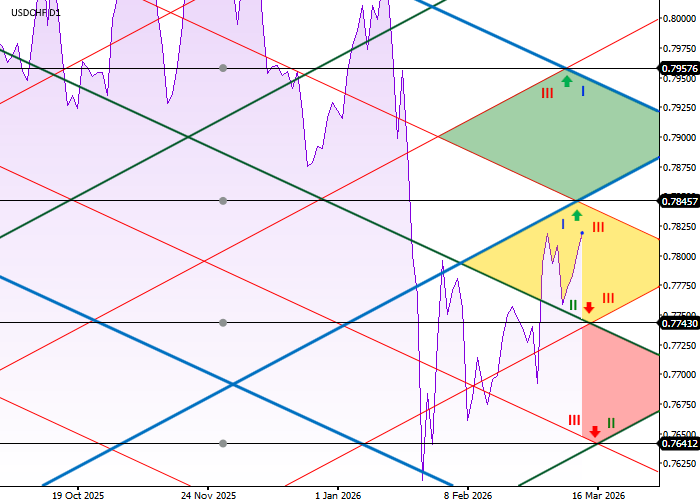Click the 0.76412 price level tag

678,443
